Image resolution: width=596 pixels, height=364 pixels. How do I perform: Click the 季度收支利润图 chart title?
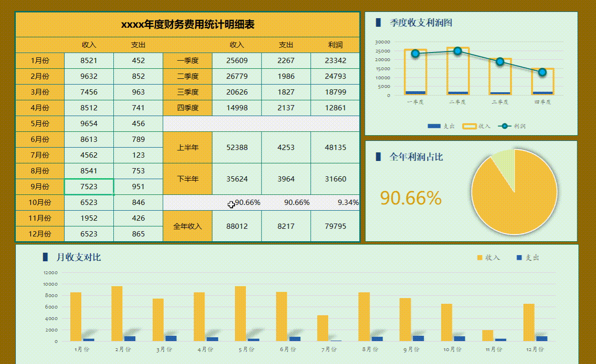click(421, 22)
